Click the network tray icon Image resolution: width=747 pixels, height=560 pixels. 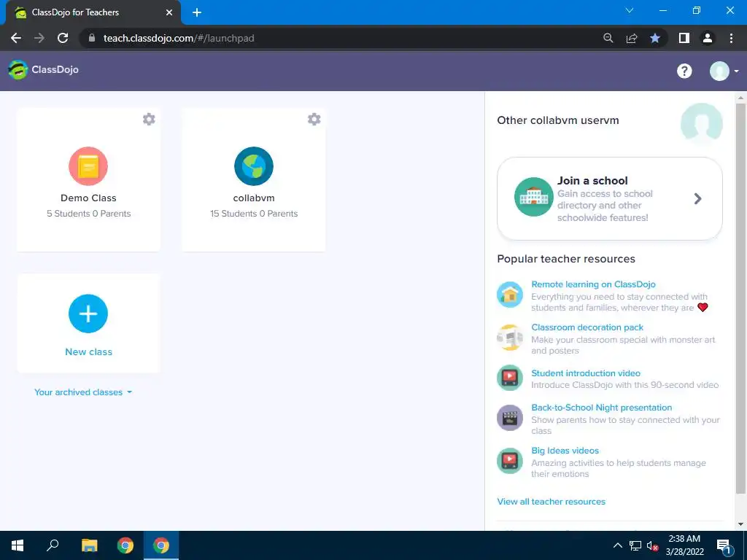tap(635, 545)
